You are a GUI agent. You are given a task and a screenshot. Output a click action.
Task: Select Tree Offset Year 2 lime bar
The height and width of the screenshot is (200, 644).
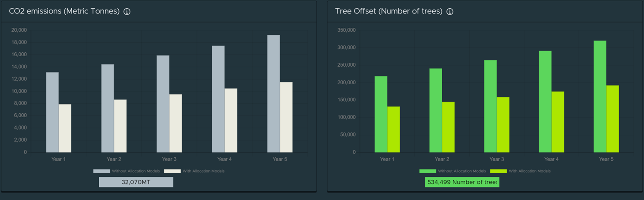(448, 127)
